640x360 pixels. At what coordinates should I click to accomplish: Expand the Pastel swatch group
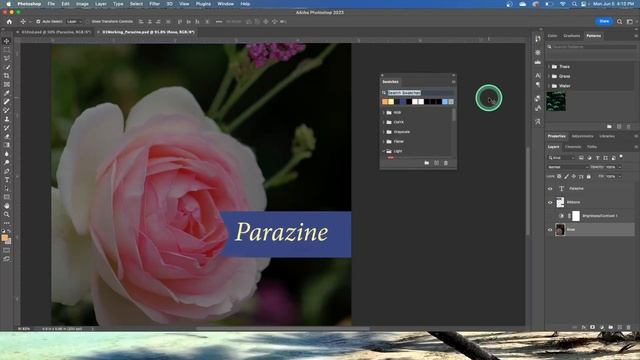click(x=384, y=142)
